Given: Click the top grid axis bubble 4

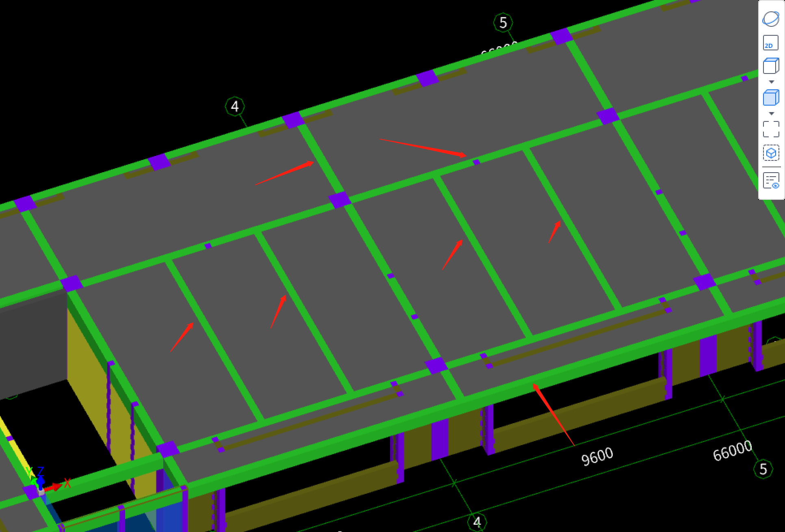Looking at the screenshot, I should (x=235, y=106).
